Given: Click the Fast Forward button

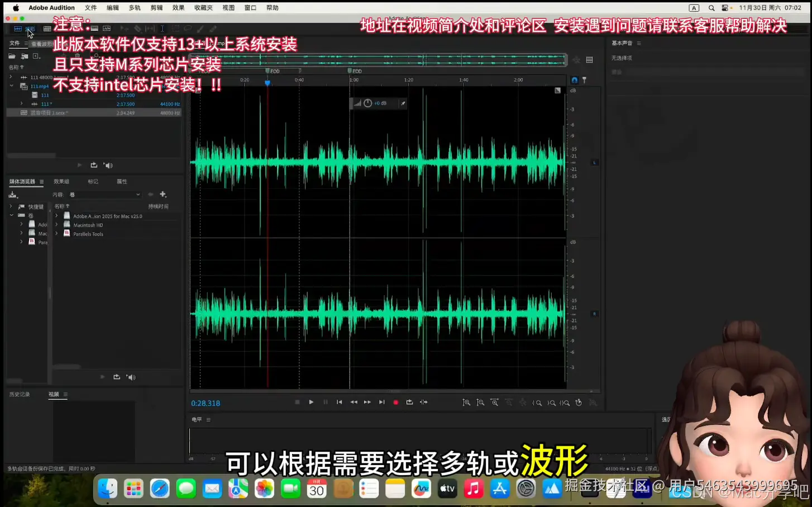Looking at the screenshot, I should [367, 402].
